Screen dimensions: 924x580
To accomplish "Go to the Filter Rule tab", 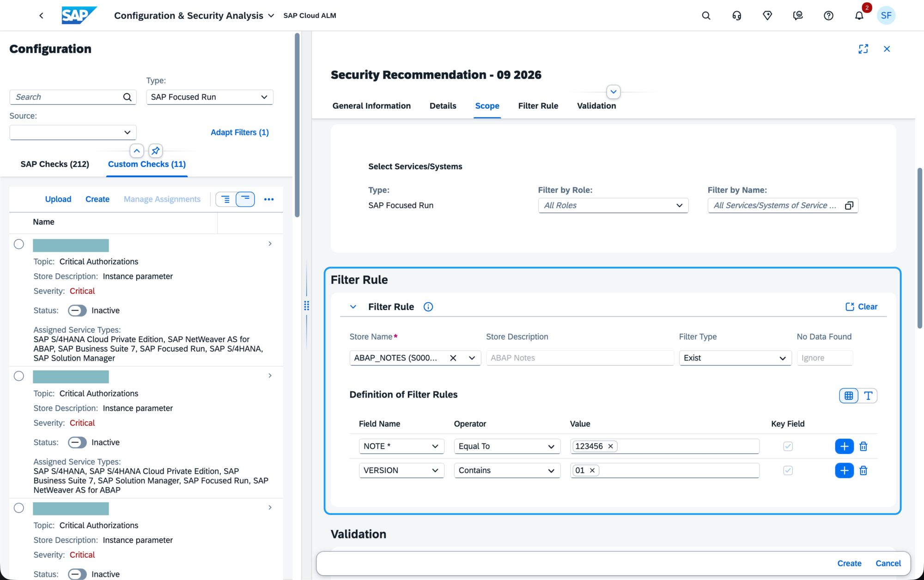I will point(538,106).
